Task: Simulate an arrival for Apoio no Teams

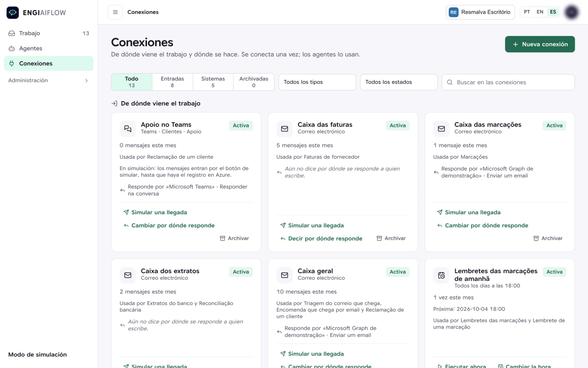Action: [x=155, y=212]
